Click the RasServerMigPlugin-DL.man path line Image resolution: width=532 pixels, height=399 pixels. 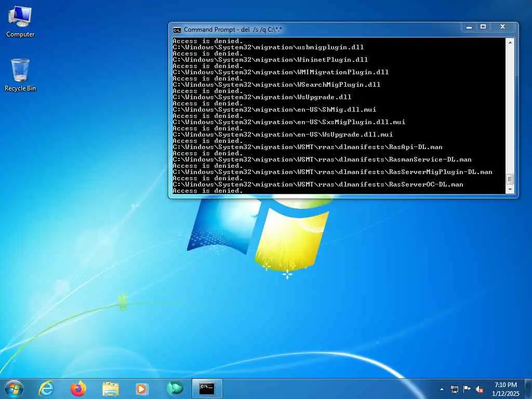pos(332,172)
